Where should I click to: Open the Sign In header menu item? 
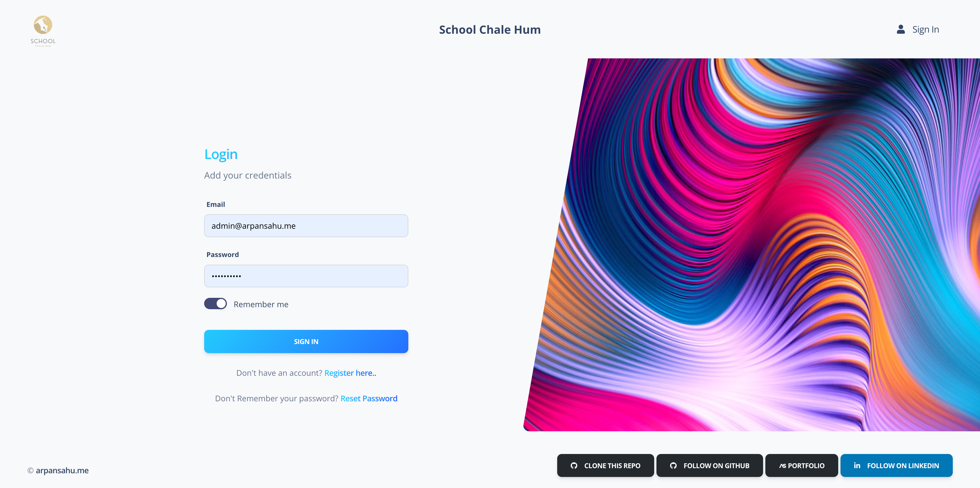[925, 29]
